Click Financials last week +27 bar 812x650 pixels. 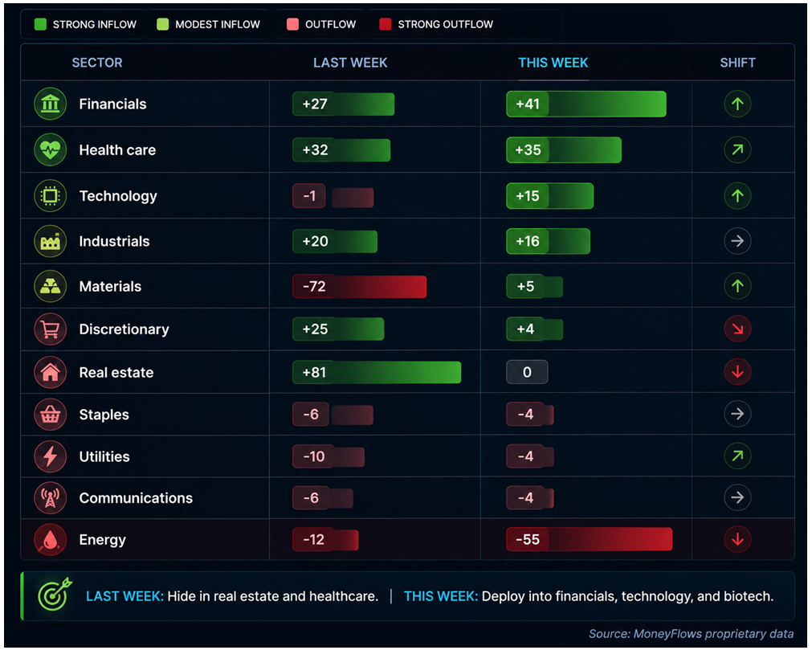pyautogui.click(x=343, y=104)
